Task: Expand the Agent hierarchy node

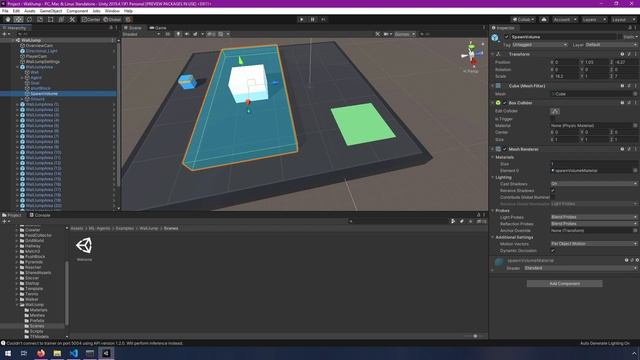Action: pos(22,78)
